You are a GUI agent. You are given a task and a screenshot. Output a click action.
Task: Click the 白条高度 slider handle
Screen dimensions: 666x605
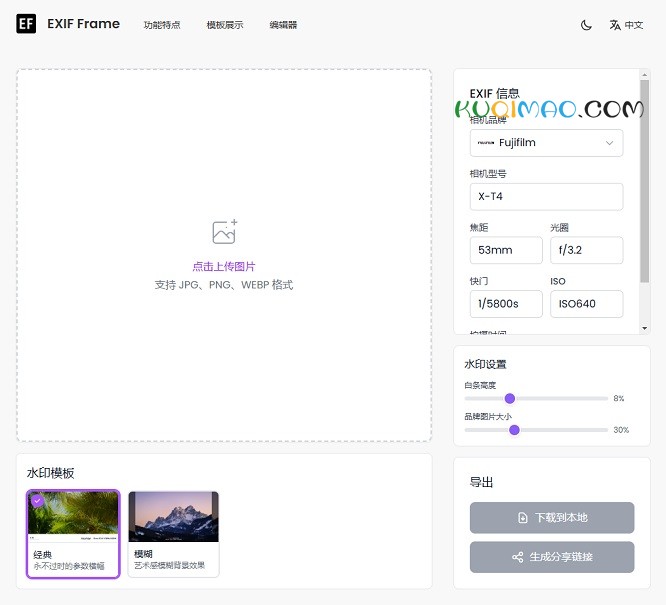[510, 399]
